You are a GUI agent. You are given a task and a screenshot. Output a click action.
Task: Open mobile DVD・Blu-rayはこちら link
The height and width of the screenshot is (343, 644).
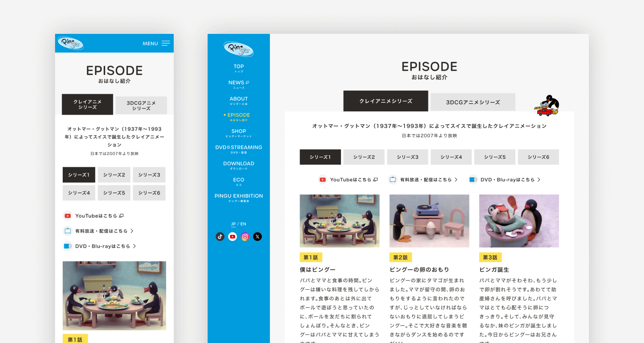pos(100,246)
